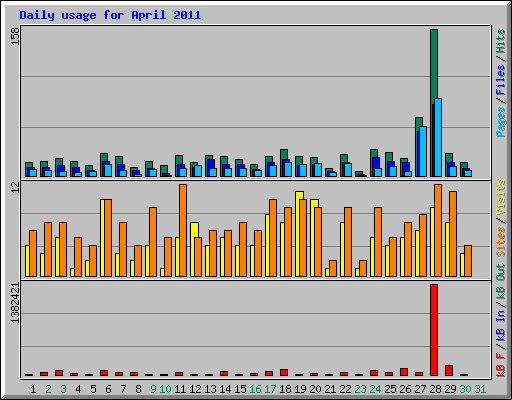Click day label 5 on the x-axis
The image size is (512, 400).
pyautogui.click(x=93, y=389)
